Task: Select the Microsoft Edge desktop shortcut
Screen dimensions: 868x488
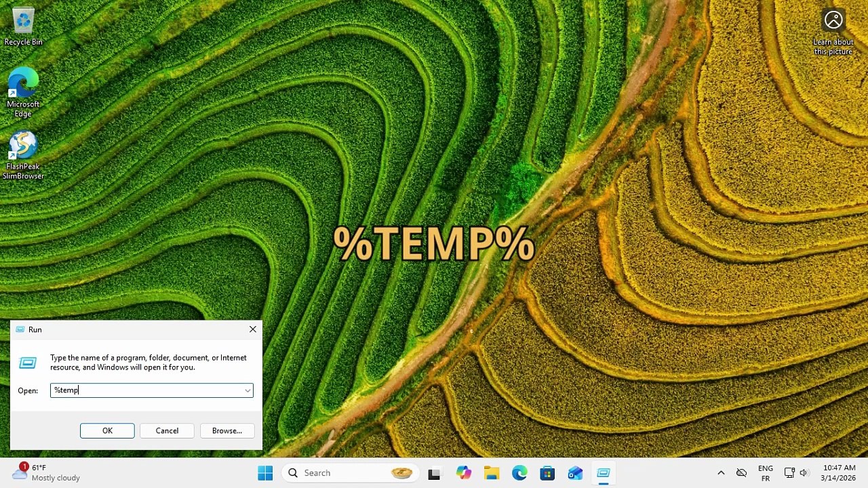Action: coord(23,93)
